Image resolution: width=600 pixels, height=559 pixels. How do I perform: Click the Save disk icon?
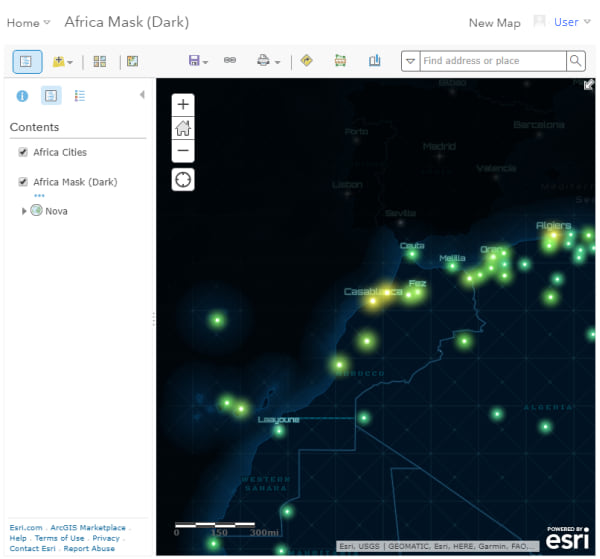[194, 60]
